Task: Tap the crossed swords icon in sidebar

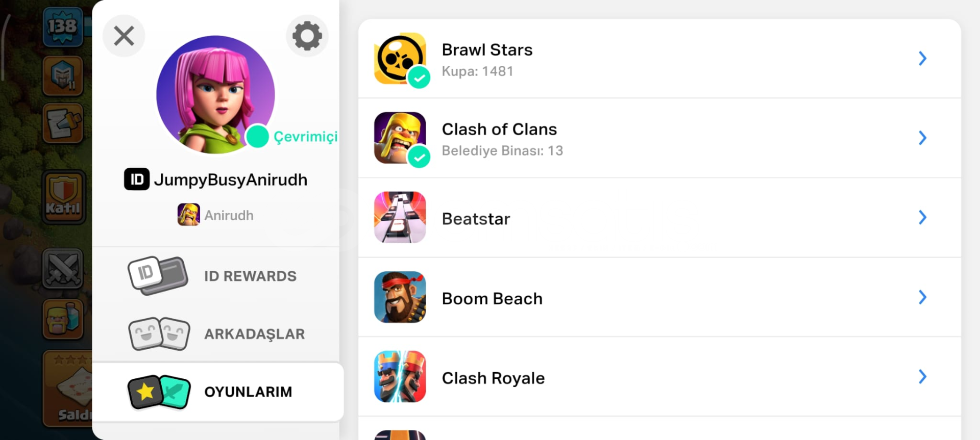Action: (x=62, y=268)
